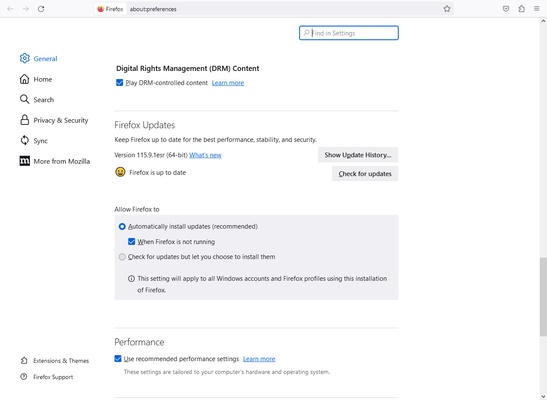Click the smiley face update status icon
Viewport: 547px width, 400px height.
tap(120, 172)
